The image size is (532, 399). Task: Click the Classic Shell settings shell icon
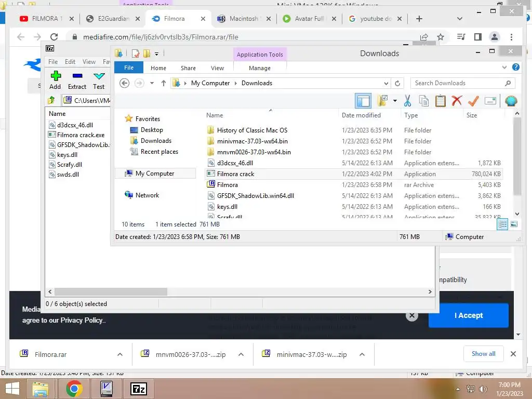click(511, 101)
